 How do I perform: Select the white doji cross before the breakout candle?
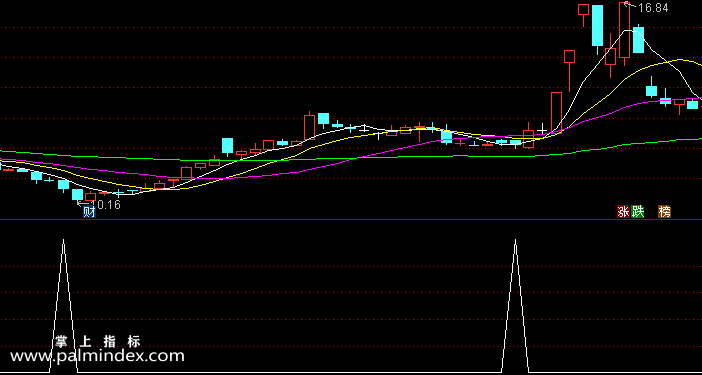pyautogui.click(x=542, y=130)
